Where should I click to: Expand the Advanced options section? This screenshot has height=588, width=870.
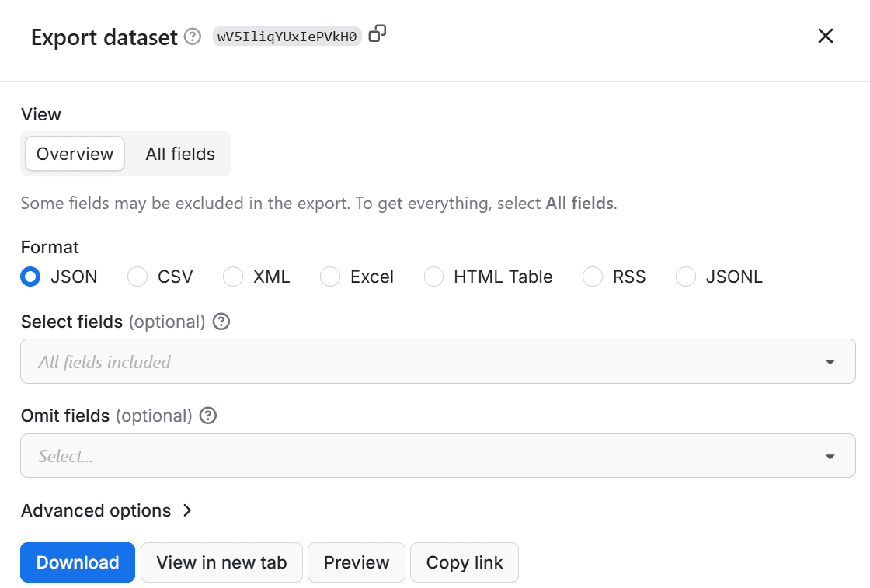point(107,510)
